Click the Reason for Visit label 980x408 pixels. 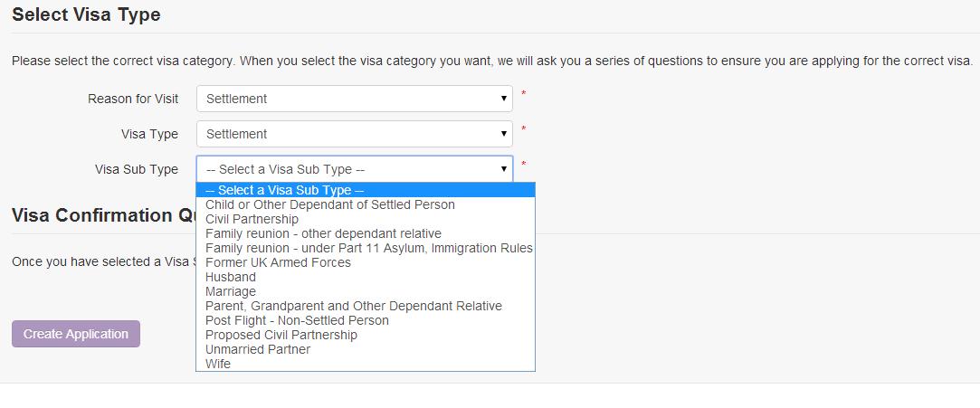click(133, 99)
